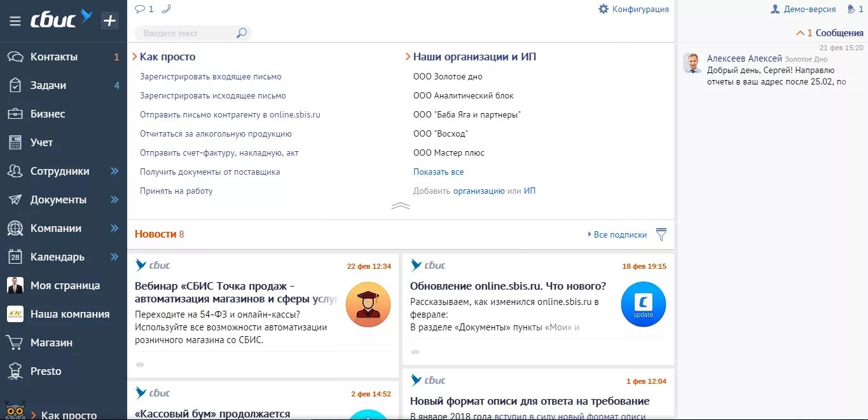This screenshot has height=420, width=868.
Task: Click the Демо-версия user icon
Action: click(x=775, y=9)
